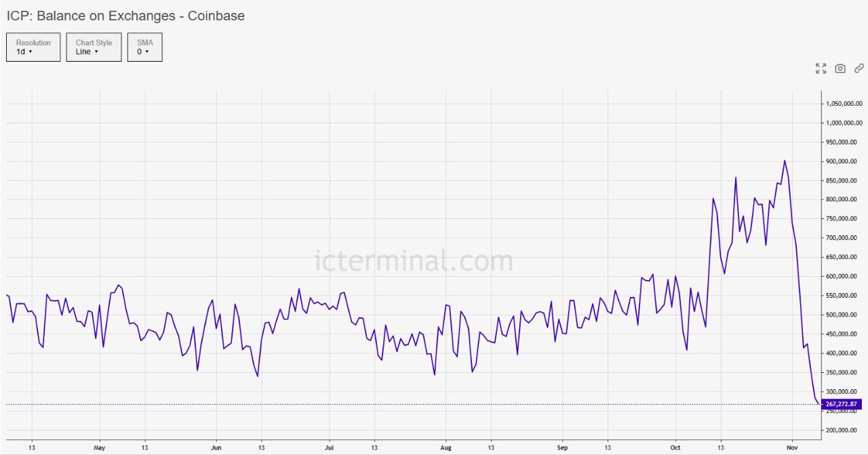The image size is (868, 455).
Task: Click the icterminal.com watermark text
Action: tap(414, 260)
